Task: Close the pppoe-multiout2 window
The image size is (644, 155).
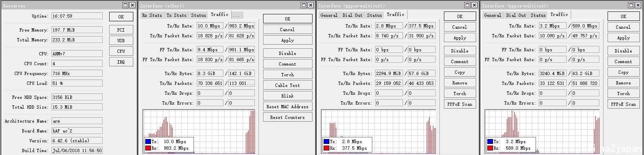Action: coord(638,5)
